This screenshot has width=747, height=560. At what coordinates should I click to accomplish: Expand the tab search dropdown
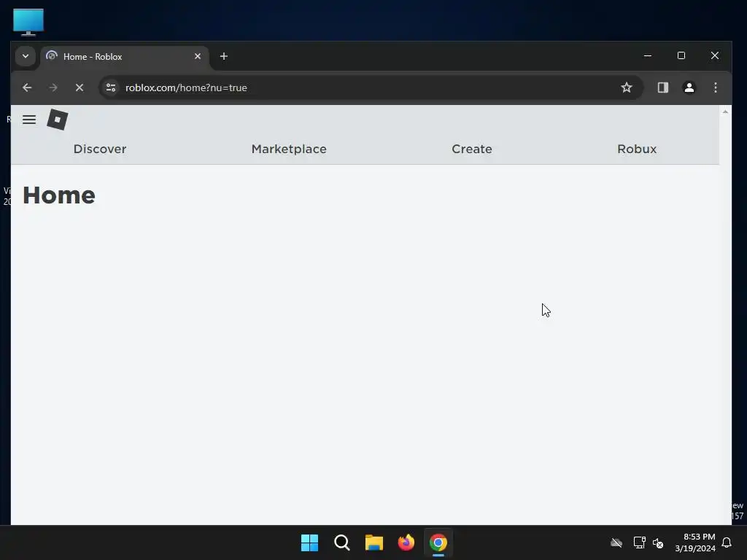(x=26, y=56)
